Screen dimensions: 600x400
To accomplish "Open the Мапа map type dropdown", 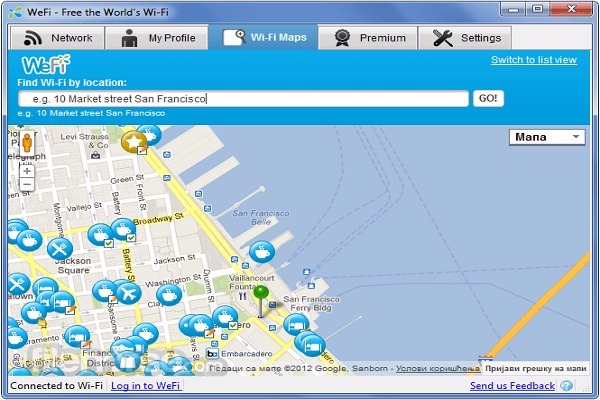I will [547, 137].
